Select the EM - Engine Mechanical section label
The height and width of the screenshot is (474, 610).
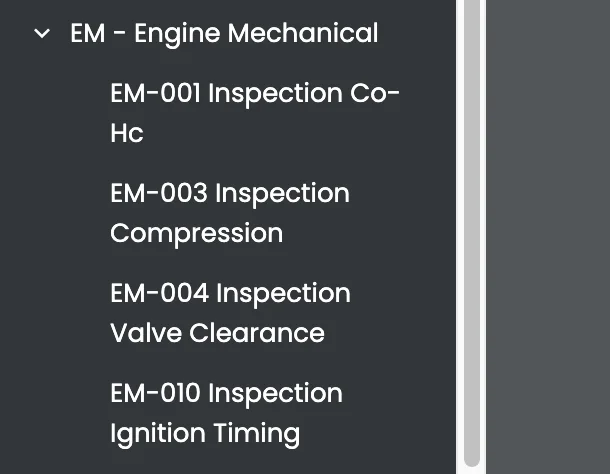point(224,34)
